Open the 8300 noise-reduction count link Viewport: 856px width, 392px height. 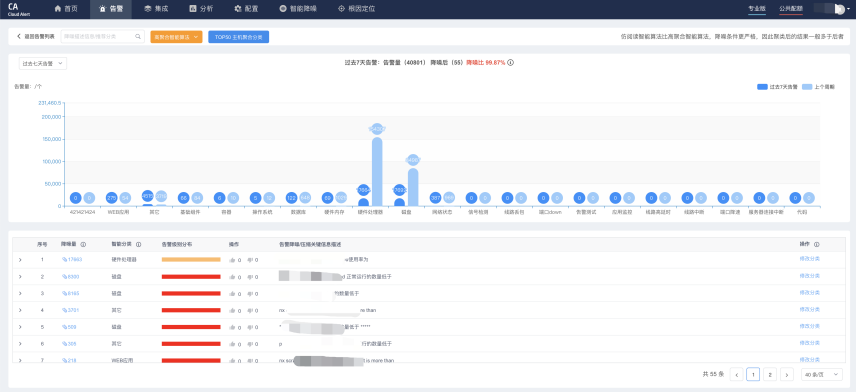pyautogui.click(x=70, y=277)
